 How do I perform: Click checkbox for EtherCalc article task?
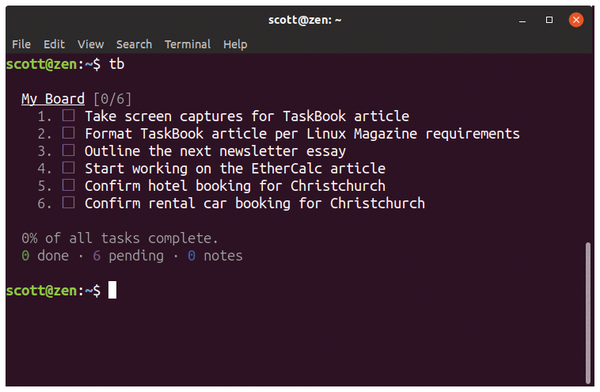(x=68, y=168)
